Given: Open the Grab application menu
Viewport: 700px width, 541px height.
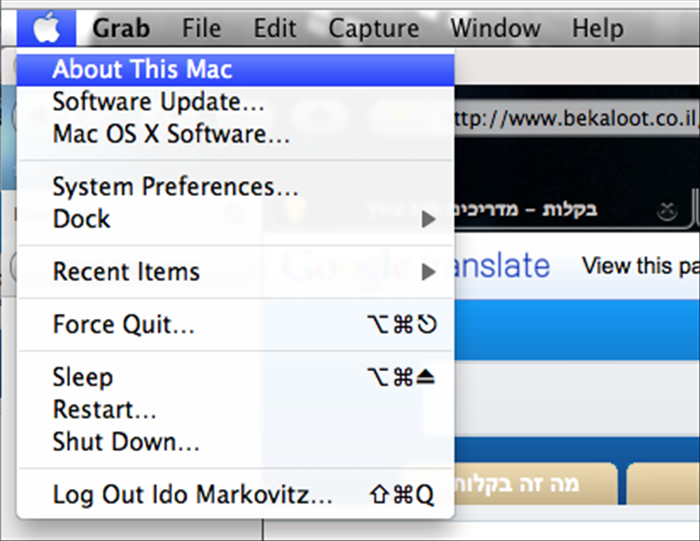Looking at the screenshot, I should pyautogui.click(x=121, y=29).
